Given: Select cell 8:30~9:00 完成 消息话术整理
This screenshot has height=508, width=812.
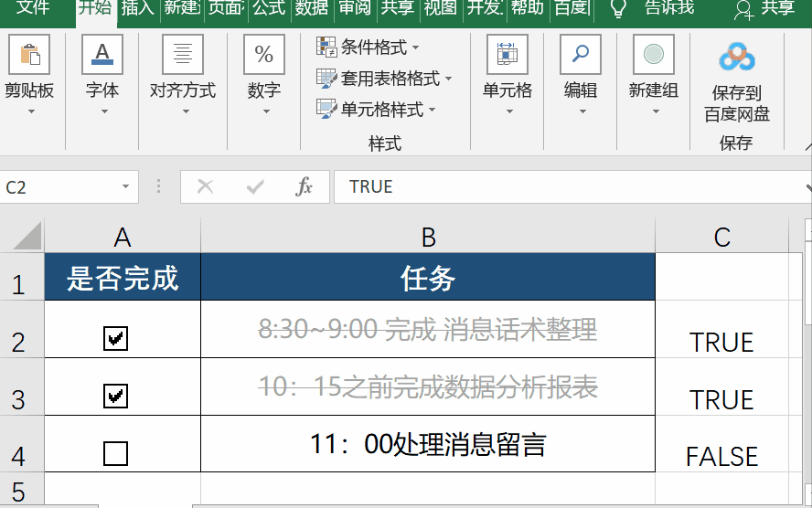Looking at the screenshot, I should [x=428, y=329].
